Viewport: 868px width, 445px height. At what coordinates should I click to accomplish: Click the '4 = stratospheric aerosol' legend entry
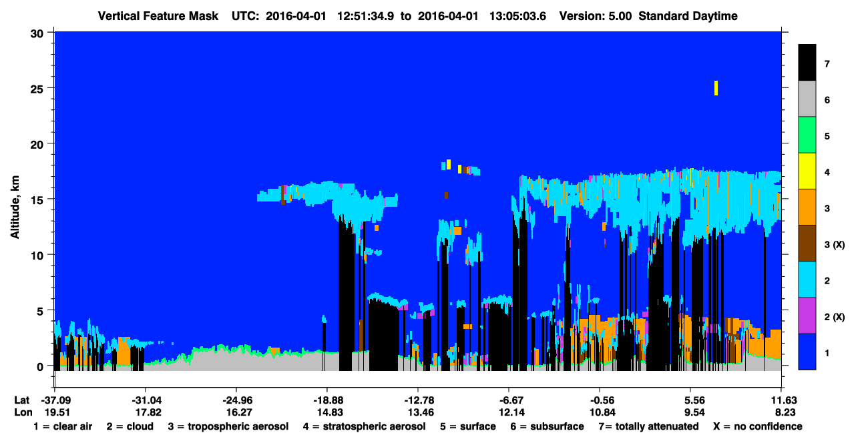pyautogui.click(x=364, y=426)
